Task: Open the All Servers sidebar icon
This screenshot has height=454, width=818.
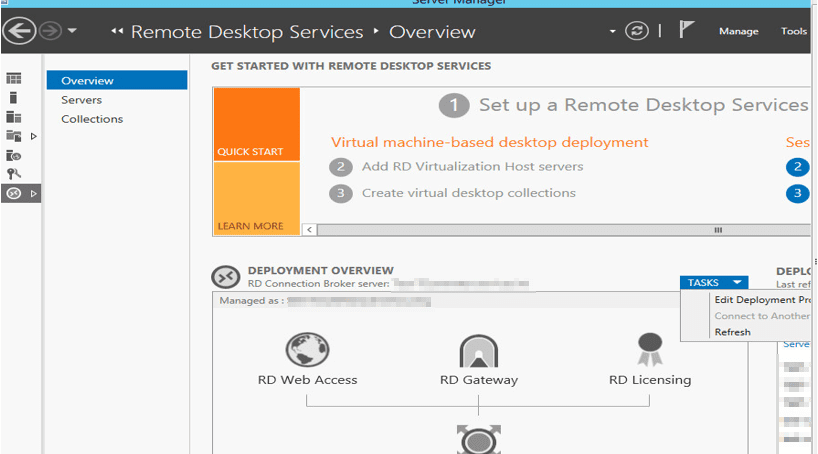Action: 14,117
